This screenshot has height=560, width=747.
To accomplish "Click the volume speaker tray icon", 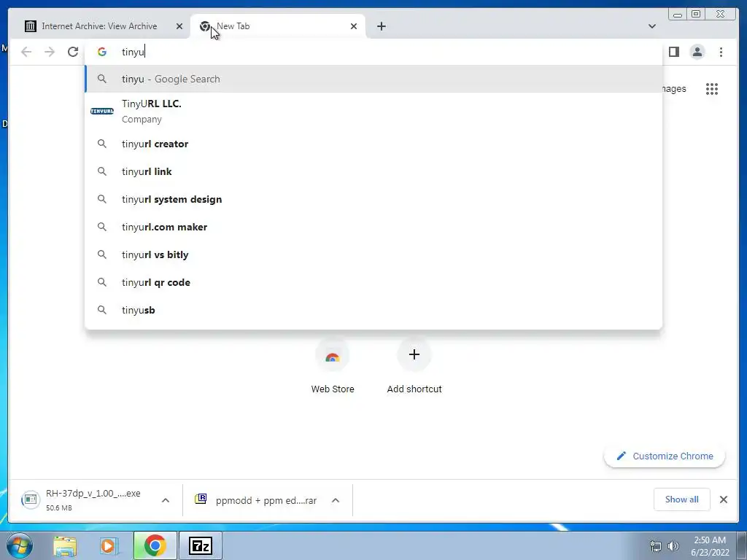I will coord(673,546).
